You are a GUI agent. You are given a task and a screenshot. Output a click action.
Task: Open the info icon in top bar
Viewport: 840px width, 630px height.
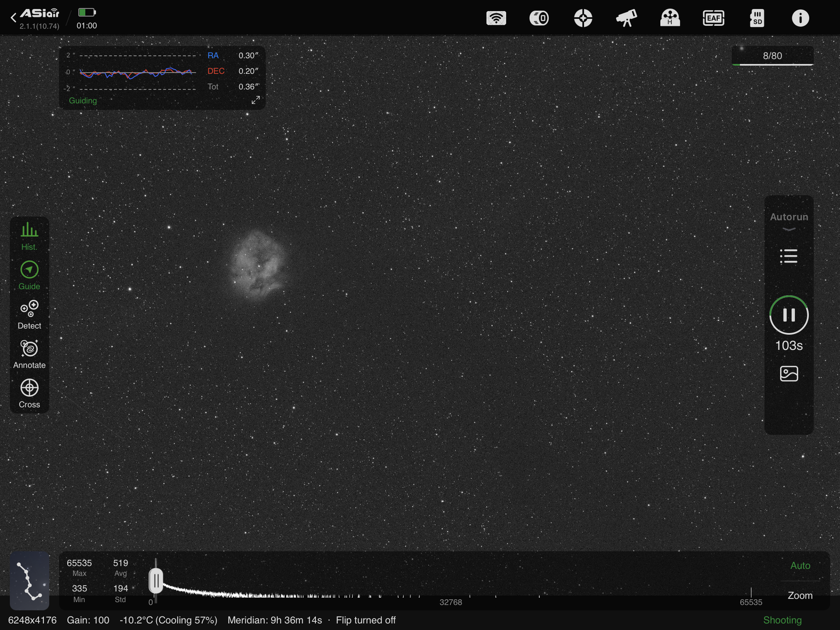[800, 18]
